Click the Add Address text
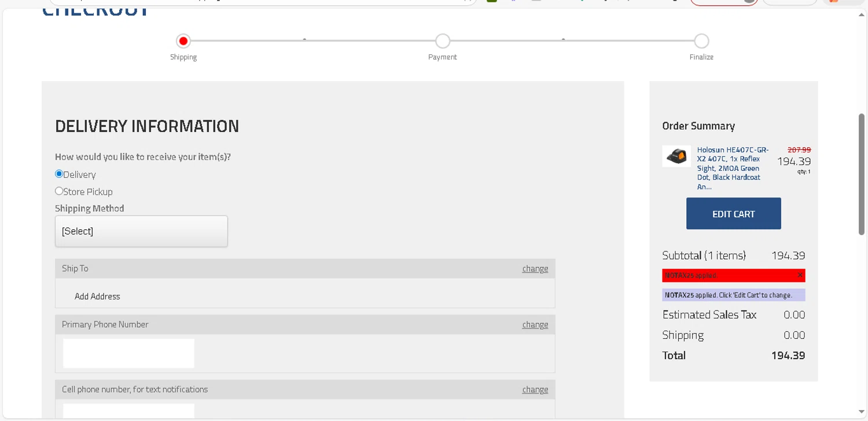The height and width of the screenshot is (421, 868). click(x=97, y=296)
